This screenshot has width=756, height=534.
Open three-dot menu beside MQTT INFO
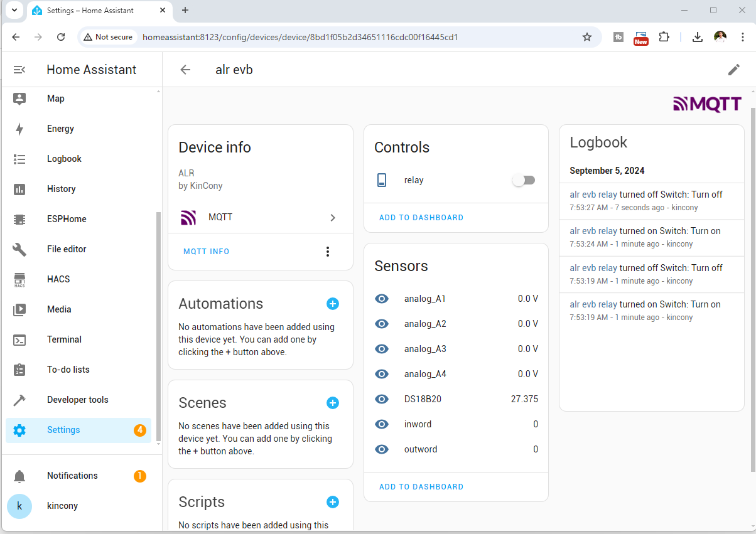[x=327, y=252]
